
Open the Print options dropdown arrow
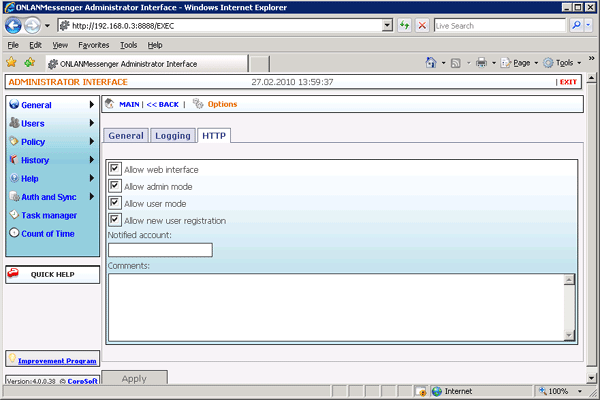pos(494,63)
